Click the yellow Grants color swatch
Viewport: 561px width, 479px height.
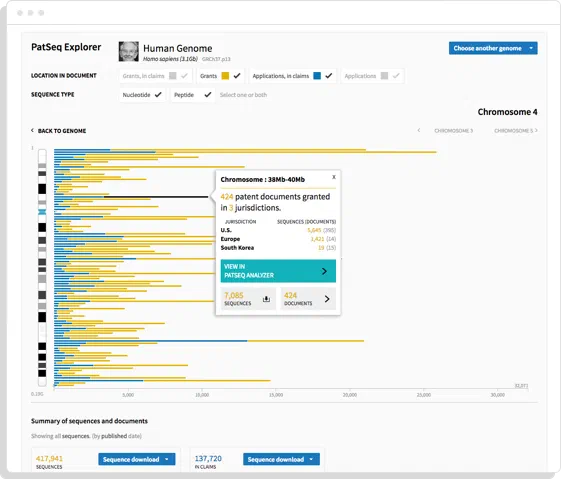point(225,75)
